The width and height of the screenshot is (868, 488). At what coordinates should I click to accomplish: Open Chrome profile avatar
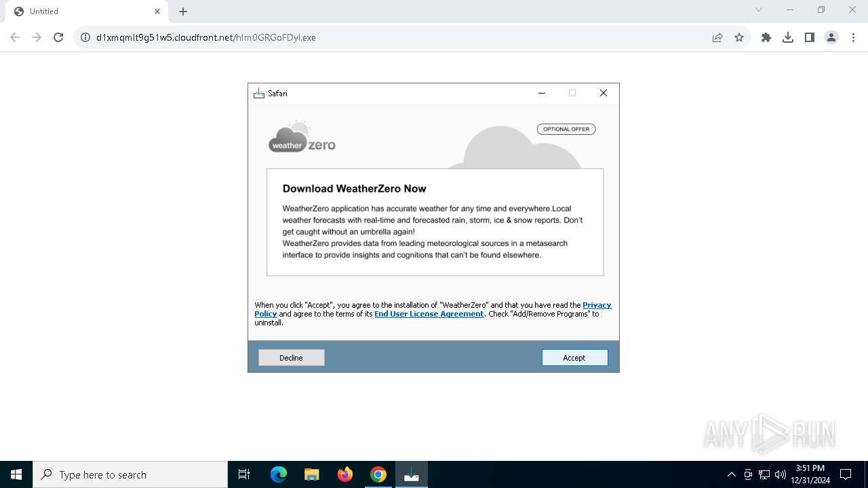click(831, 37)
